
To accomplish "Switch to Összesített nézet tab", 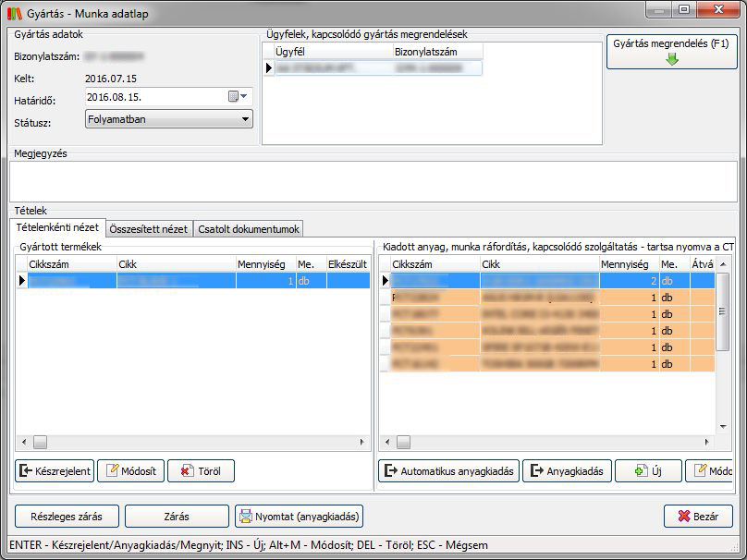I will [148, 229].
